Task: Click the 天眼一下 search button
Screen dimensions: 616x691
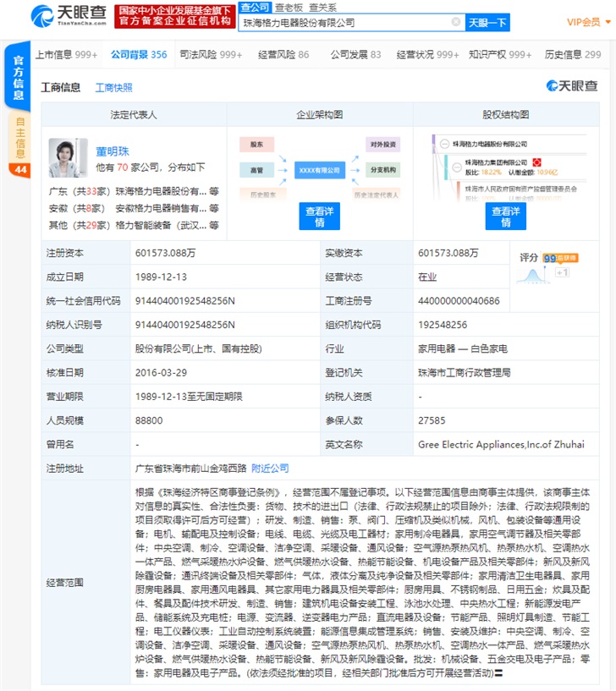Action: [487, 23]
